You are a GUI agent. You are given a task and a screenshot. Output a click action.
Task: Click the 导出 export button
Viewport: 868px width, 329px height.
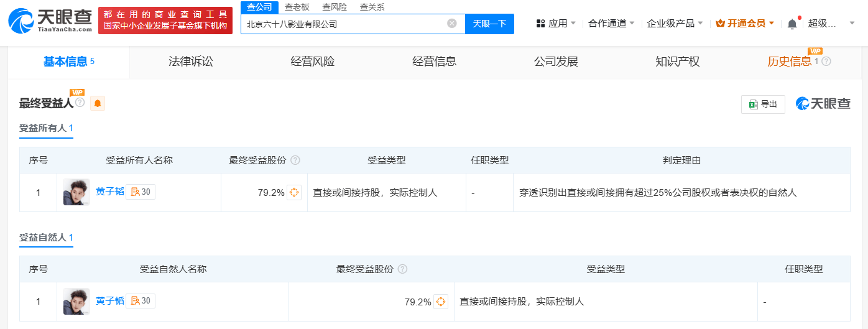pos(763,104)
